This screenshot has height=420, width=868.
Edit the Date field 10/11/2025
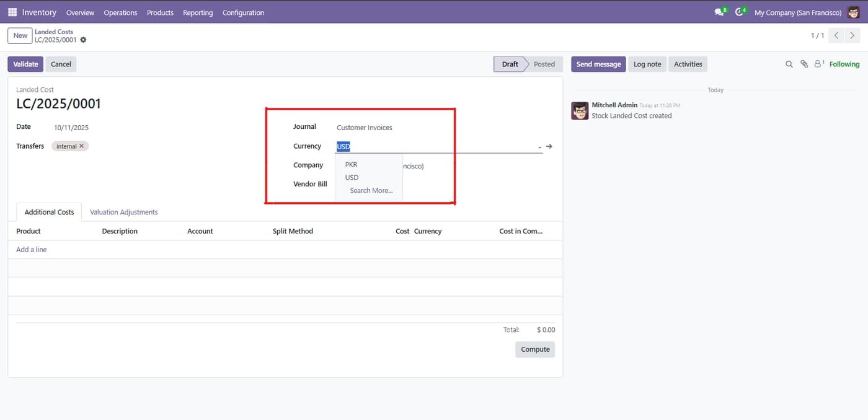71,128
